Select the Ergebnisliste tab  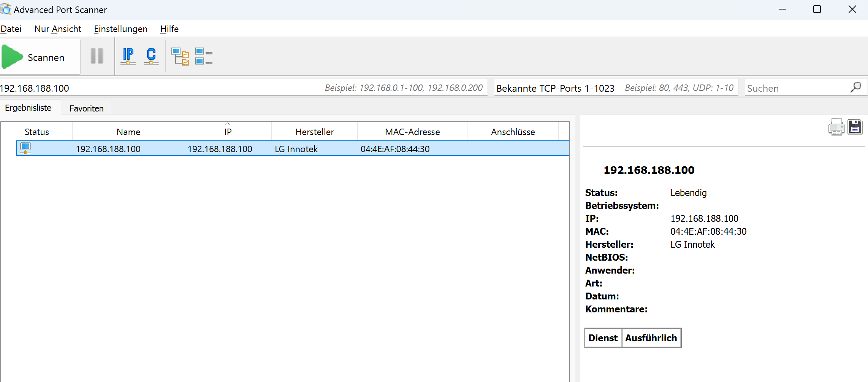point(28,108)
